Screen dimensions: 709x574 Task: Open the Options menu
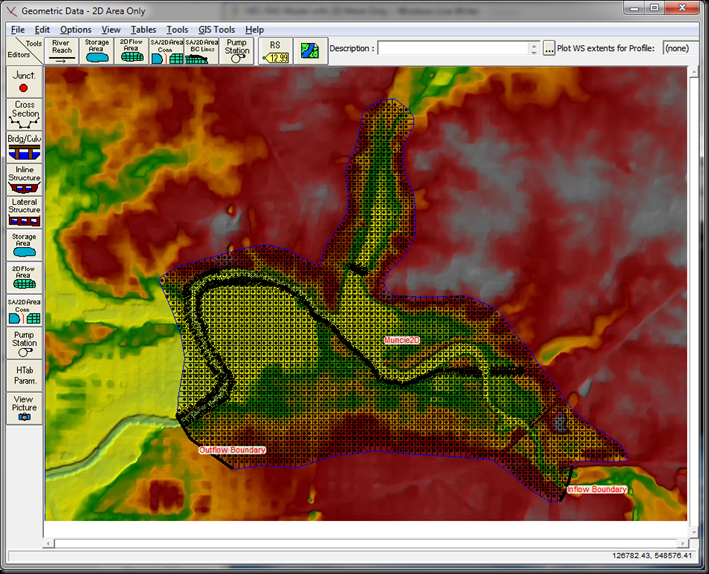75,30
